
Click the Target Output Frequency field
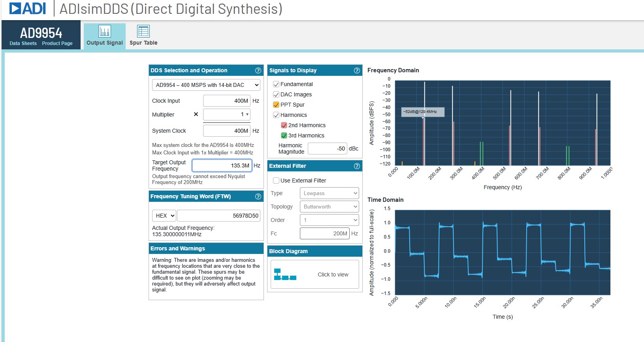[222, 165]
